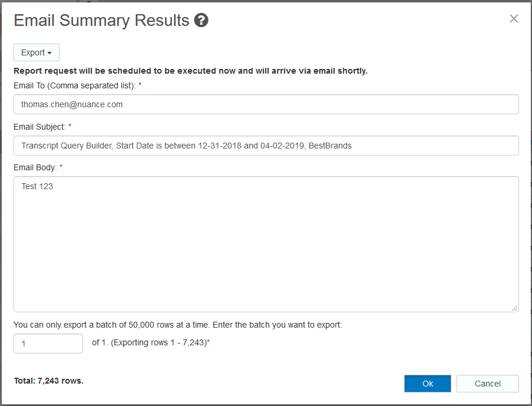Click the bold report request schedule notice

[190, 71]
